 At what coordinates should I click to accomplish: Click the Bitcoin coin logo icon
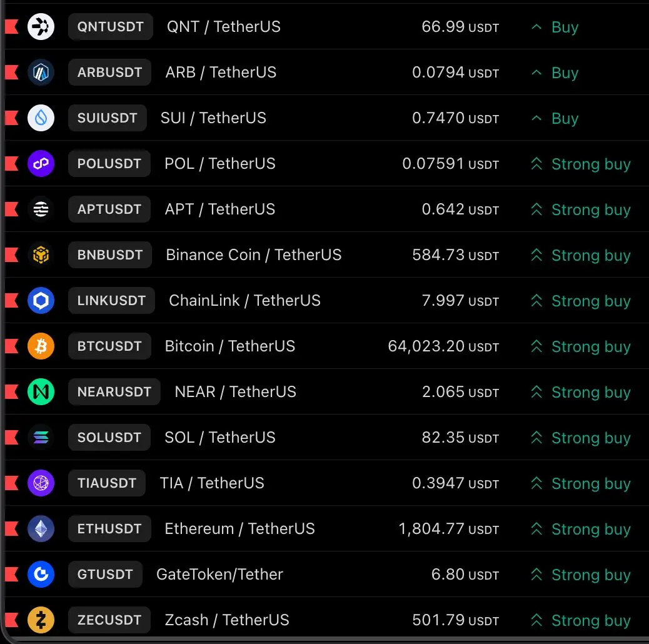[x=41, y=346]
